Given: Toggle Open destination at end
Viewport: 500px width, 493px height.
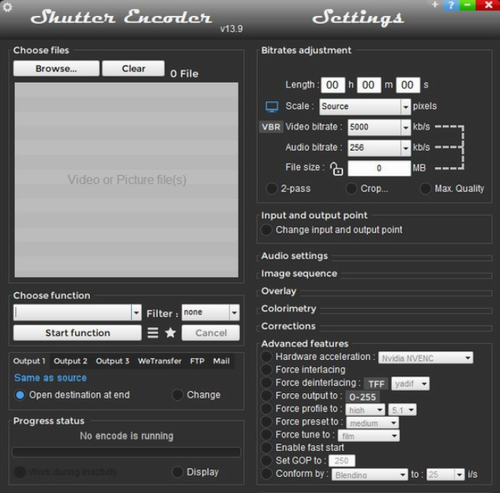Looking at the screenshot, I should (20, 395).
